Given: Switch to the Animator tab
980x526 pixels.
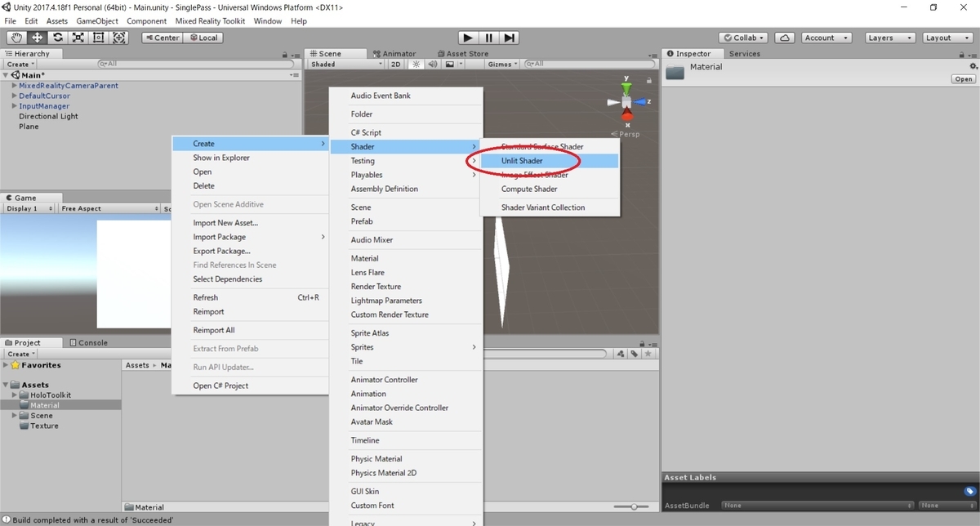Looking at the screenshot, I should pyautogui.click(x=394, y=54).
